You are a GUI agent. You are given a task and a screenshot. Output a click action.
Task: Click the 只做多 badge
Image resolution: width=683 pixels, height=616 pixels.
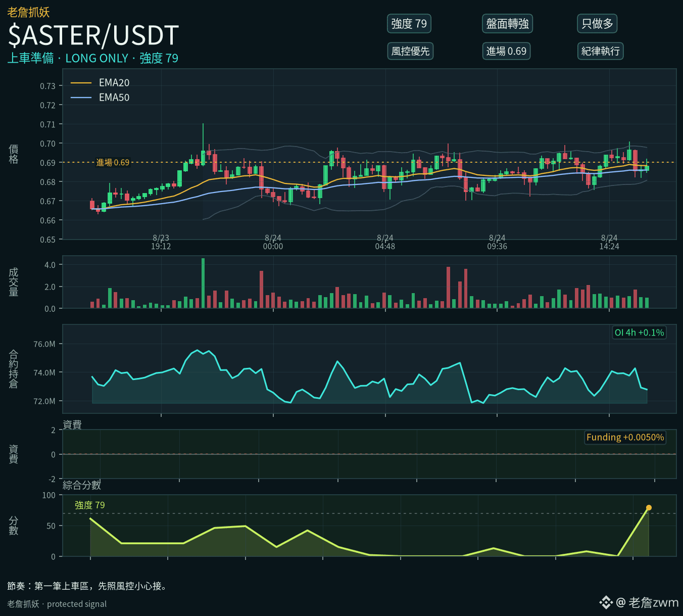click(x=597, y=24)
